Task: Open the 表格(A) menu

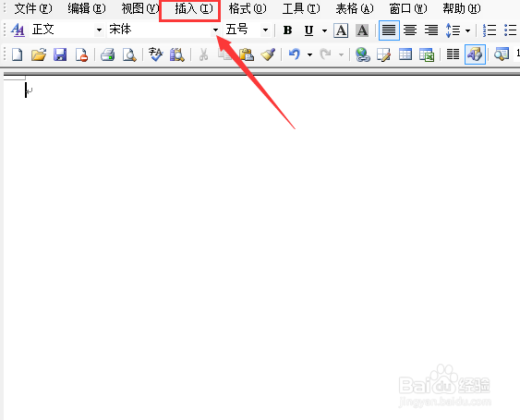Action: click(355, 8)
